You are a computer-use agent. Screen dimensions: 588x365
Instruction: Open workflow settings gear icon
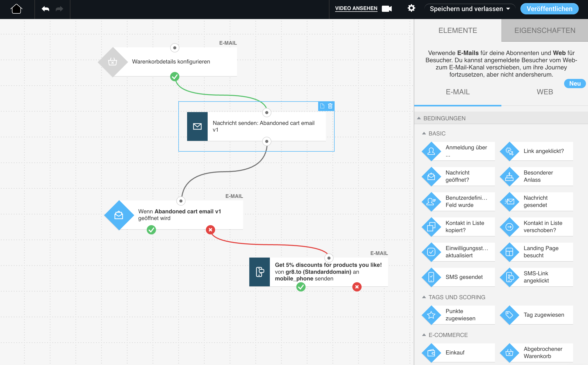tap(411, 8)
